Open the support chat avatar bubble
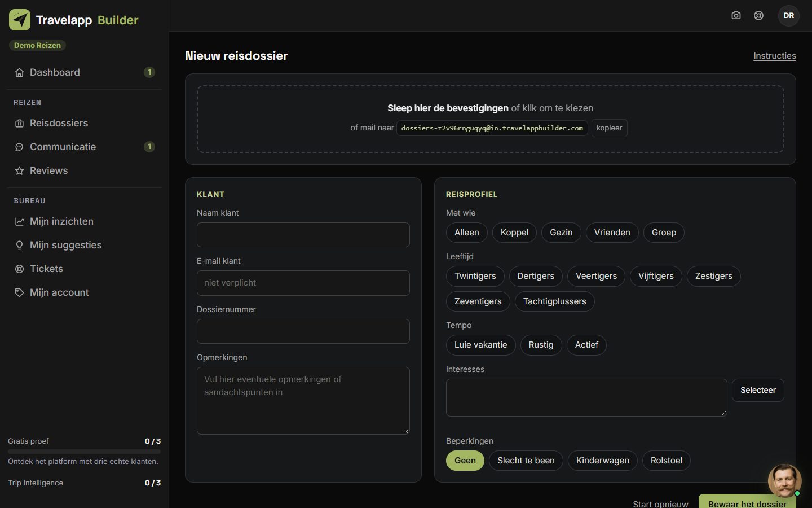This screenshot has width=812, height=508. 784,480
